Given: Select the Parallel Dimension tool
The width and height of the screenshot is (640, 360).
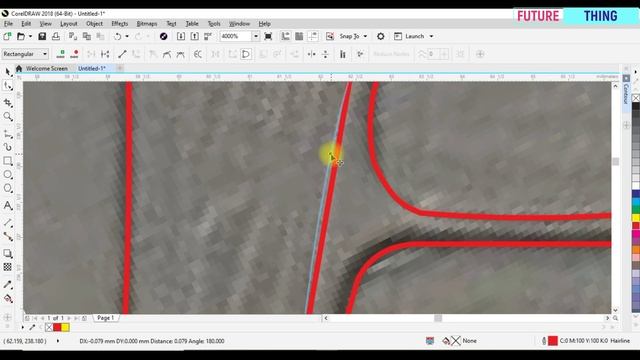Looking at the screenshot, I should 7,223.
